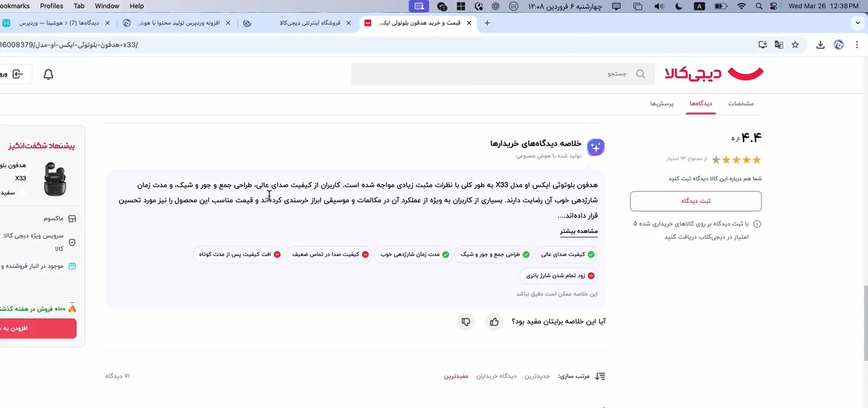Open a new browser tab

coord(487,23)
